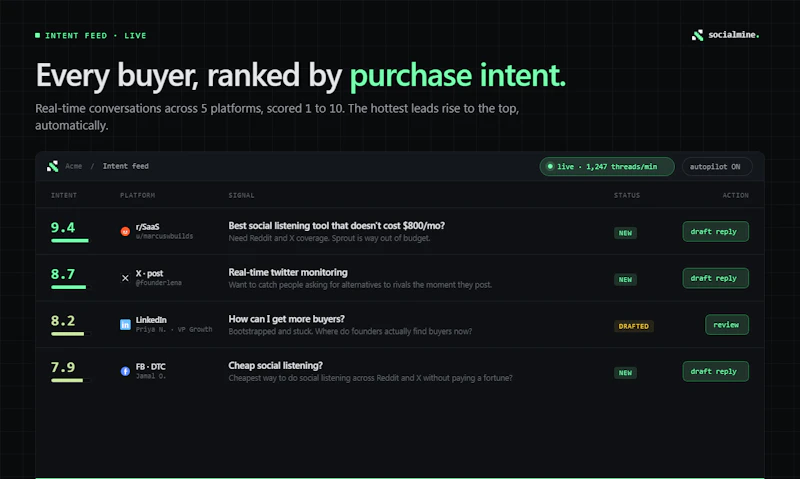Click the green live dot in threads pill
Image resolution: width=800 pixels, height=479 pixels.
(550, 166)
